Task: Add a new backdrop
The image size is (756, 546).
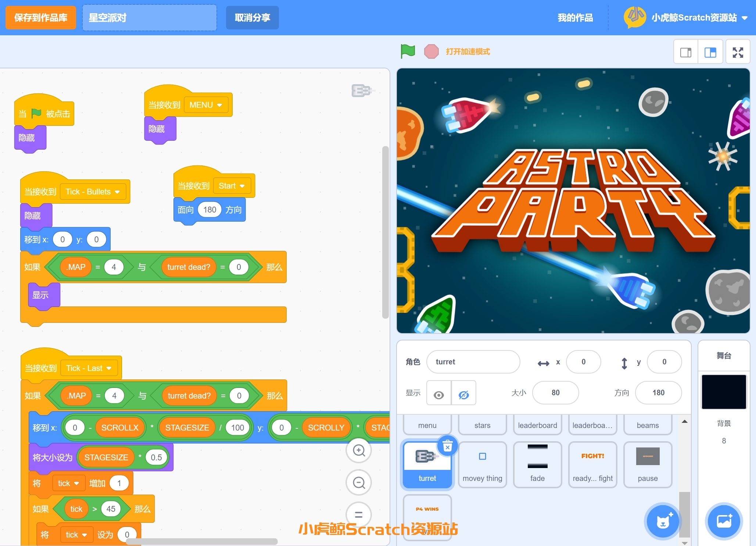Action: [x=724, y=521]
